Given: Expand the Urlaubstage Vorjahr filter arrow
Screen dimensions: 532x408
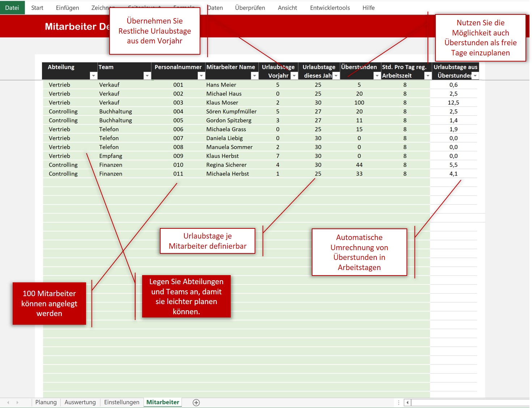Looking at the screenshot, I should click(x=294, y=76).
